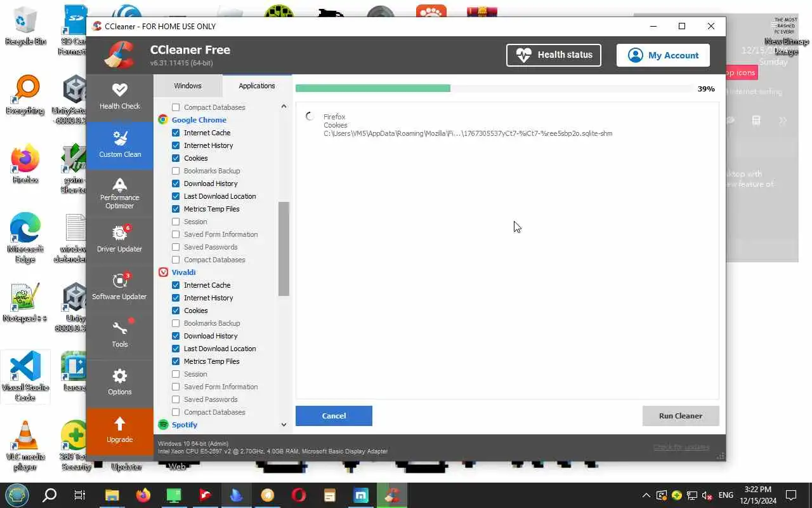Enable Vivaldi Session checkbox
The height and width of the screenshot is (508, 812).
176,374
